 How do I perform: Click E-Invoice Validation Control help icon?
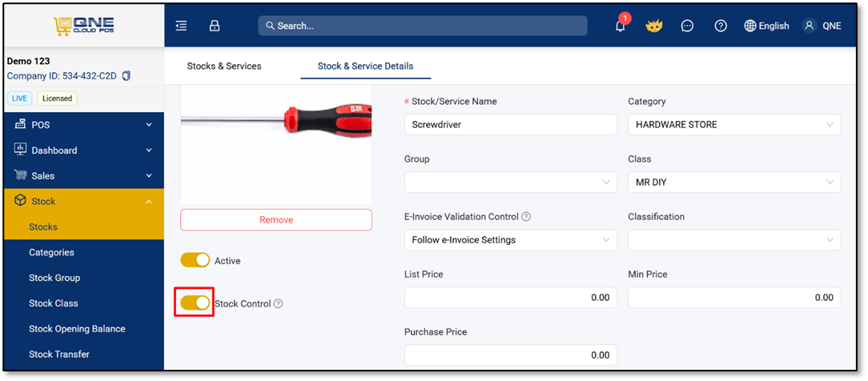tap(526, 217)
